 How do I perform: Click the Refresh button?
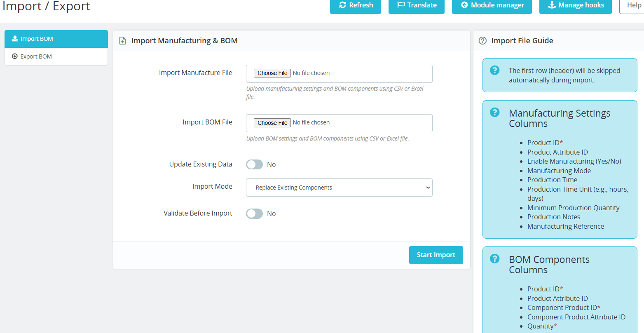tap(356, 5)
